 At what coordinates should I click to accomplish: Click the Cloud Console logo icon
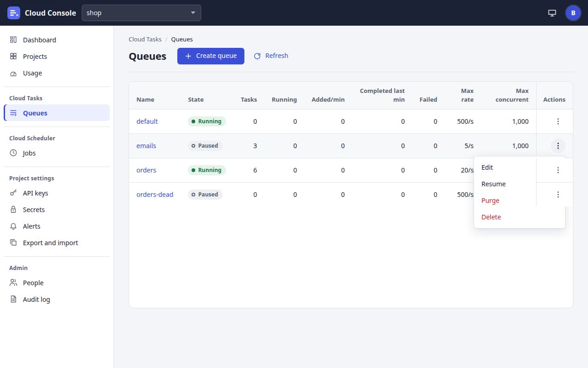(14, 13)
